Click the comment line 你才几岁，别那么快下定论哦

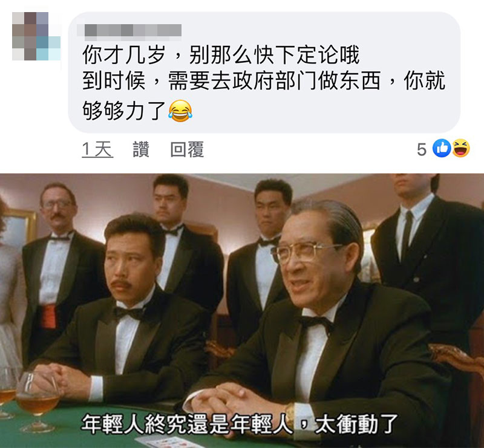pyautogui.click(x=221, y=55)
